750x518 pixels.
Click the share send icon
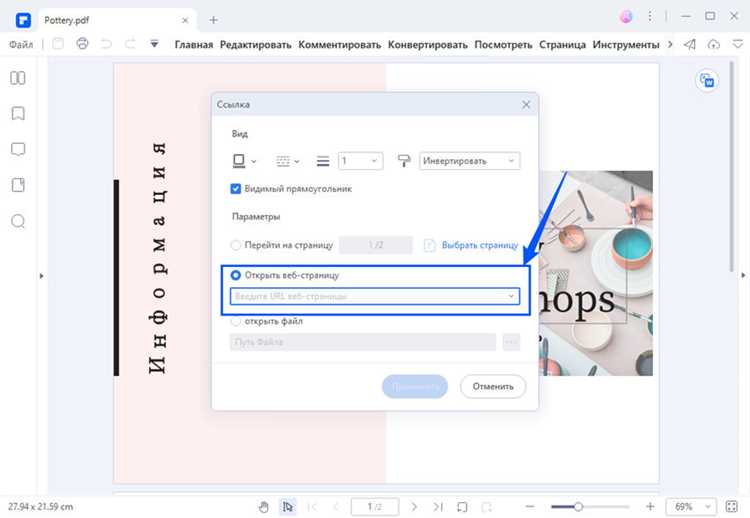click(x=690, y=44)
